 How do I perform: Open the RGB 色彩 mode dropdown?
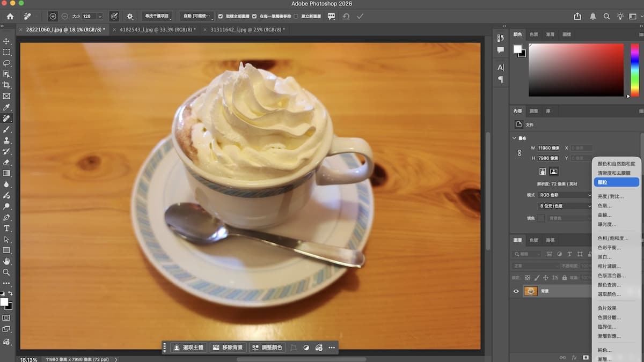click(565, 195)
